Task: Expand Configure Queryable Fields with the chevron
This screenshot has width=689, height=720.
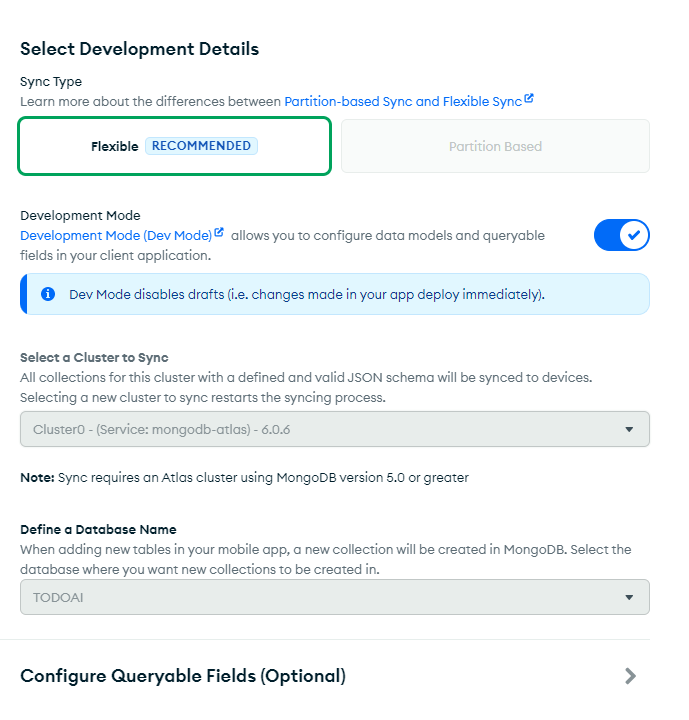Action: (630, 676)
